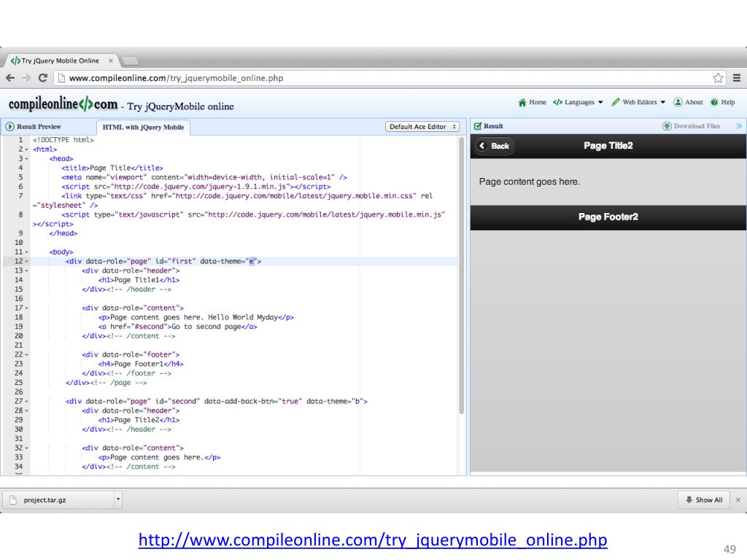Go back with the browser back arrow

tap(10, 78)
